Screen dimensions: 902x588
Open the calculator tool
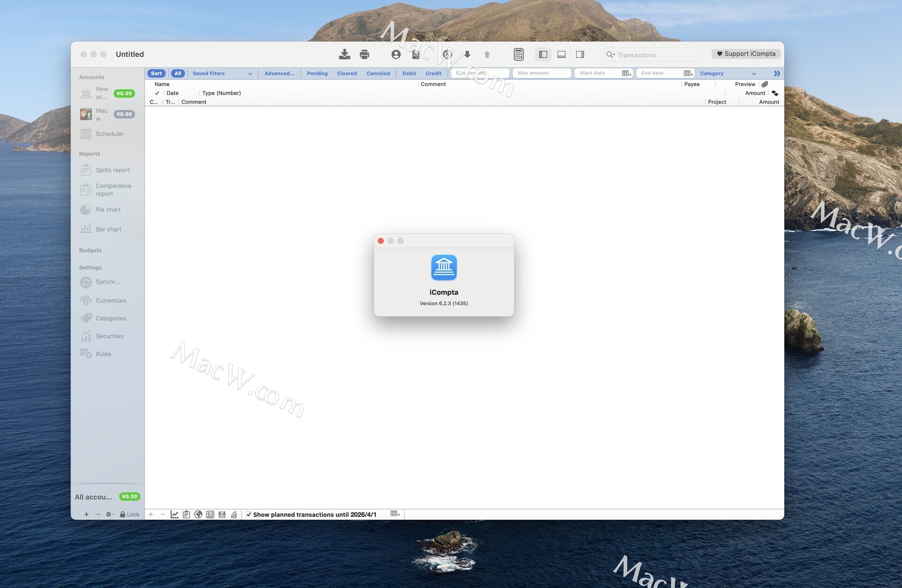tap(518, 54)
